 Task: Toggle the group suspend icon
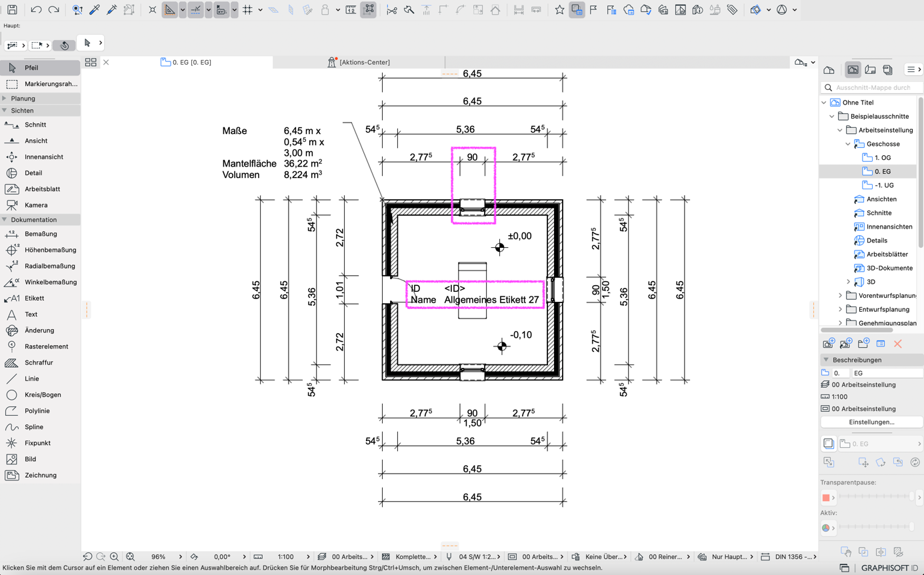click(369, 10)
